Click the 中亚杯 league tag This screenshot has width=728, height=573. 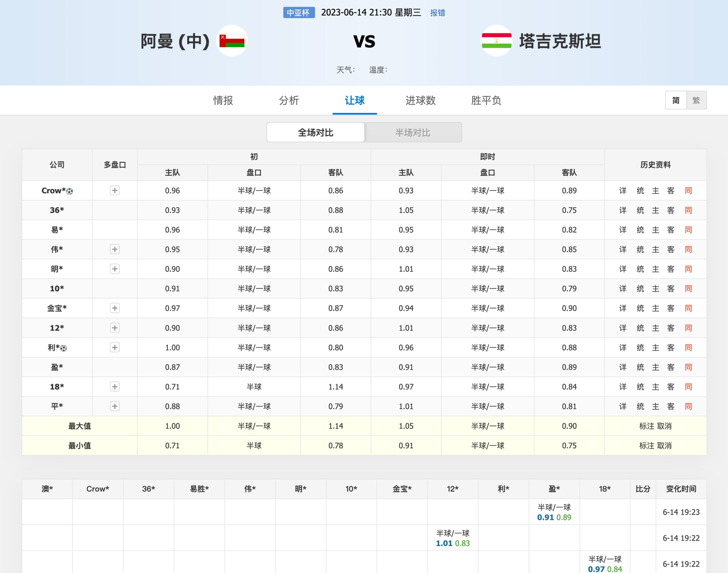click(299, 13)
